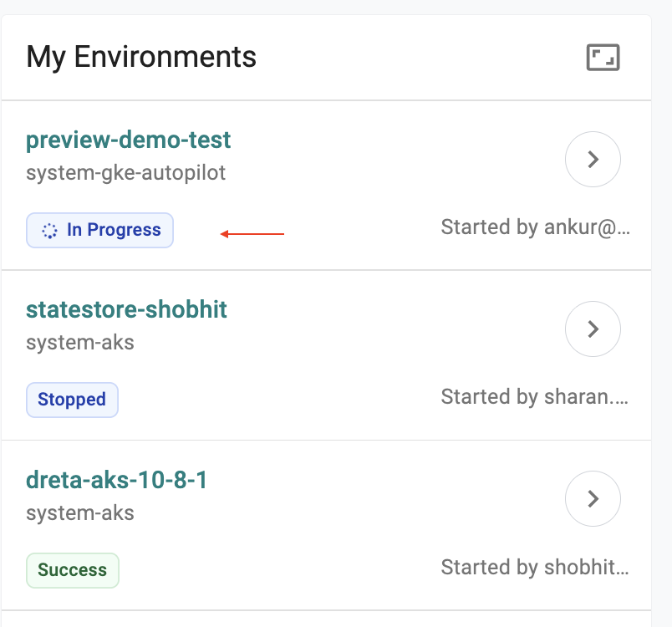Image resolution: width=672 pixels, height=627 pixels.
Task: Click the In Progress status badge
Action: point(99,231)
